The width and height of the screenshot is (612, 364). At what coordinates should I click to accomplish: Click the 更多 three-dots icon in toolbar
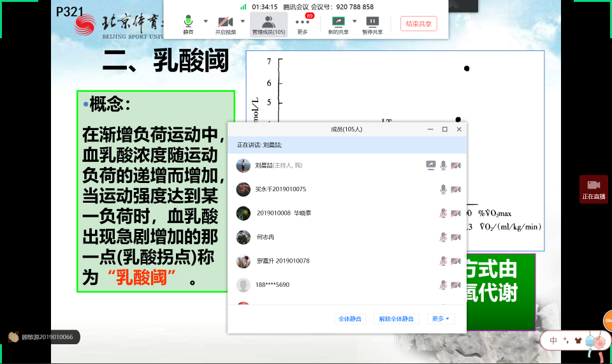(x=302, y=22)
